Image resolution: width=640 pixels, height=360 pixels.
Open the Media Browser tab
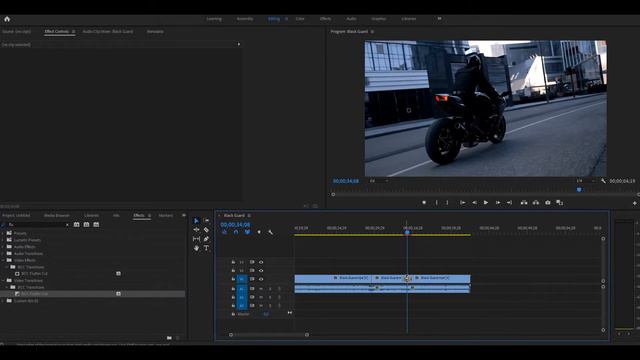coord(56,216)
